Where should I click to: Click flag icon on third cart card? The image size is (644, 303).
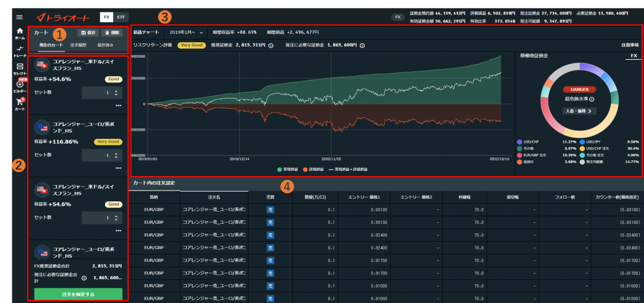coord(42,190)
